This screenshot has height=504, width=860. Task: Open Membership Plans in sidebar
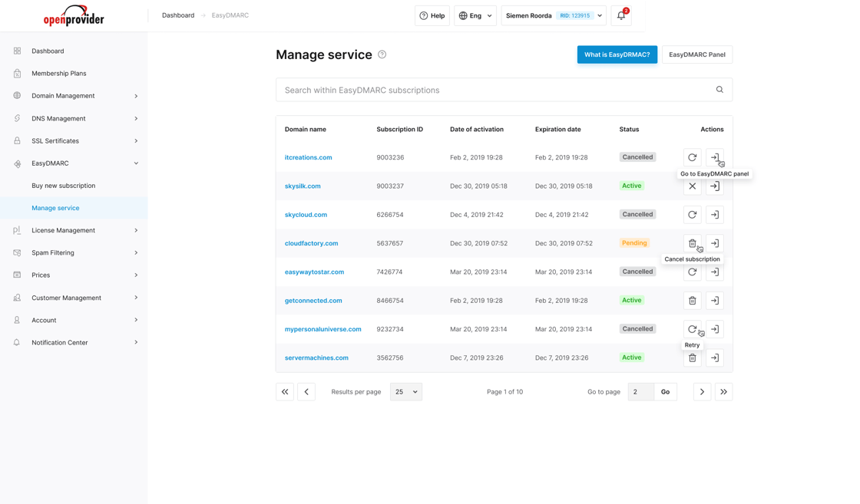point(58,74)
